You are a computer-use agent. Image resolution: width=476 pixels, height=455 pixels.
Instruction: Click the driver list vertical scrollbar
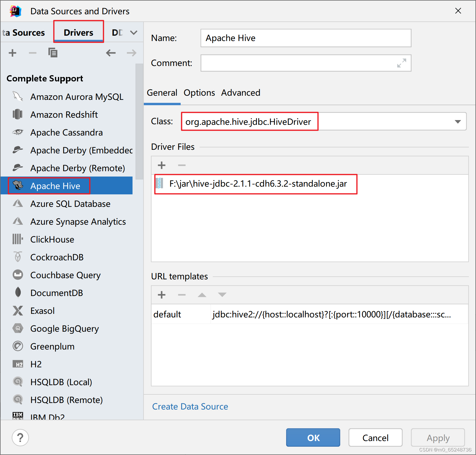pos(139,122)
